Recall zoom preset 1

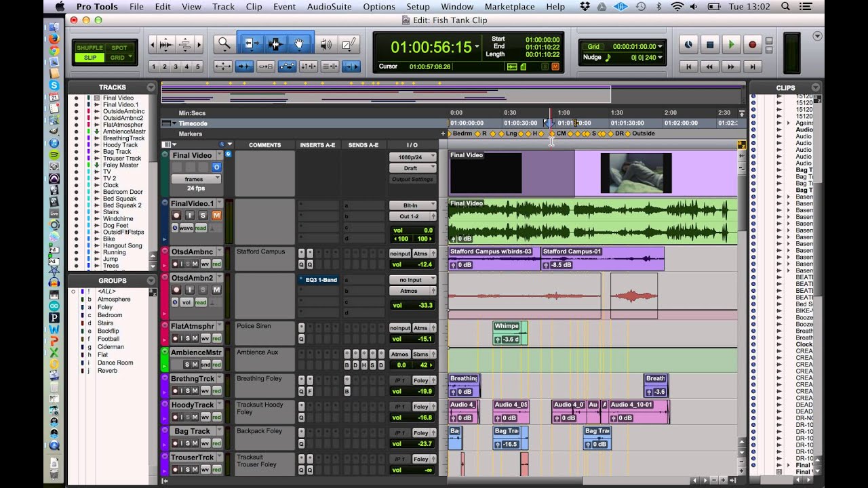[x=154, y=66]
